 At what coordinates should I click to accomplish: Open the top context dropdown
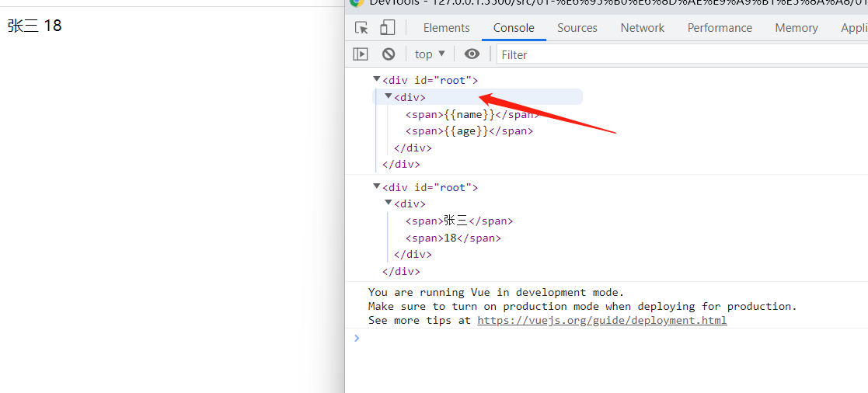click(431, 54)
